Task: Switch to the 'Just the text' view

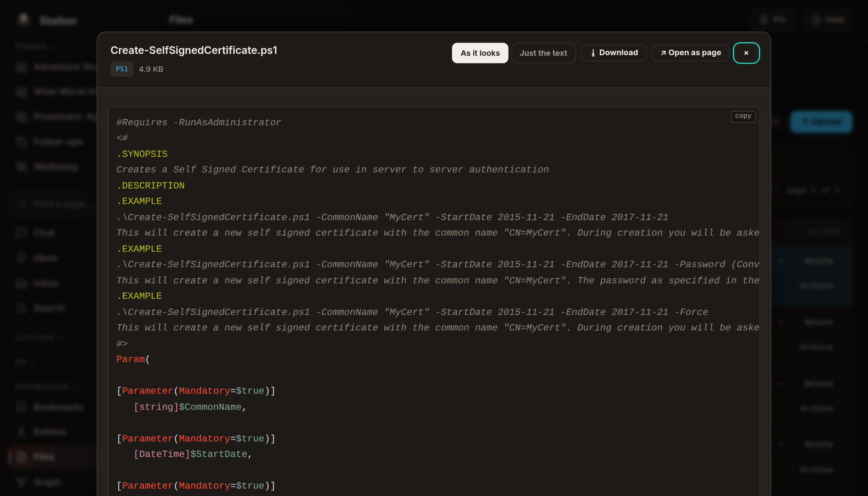Action: click(x=544, y=53)
